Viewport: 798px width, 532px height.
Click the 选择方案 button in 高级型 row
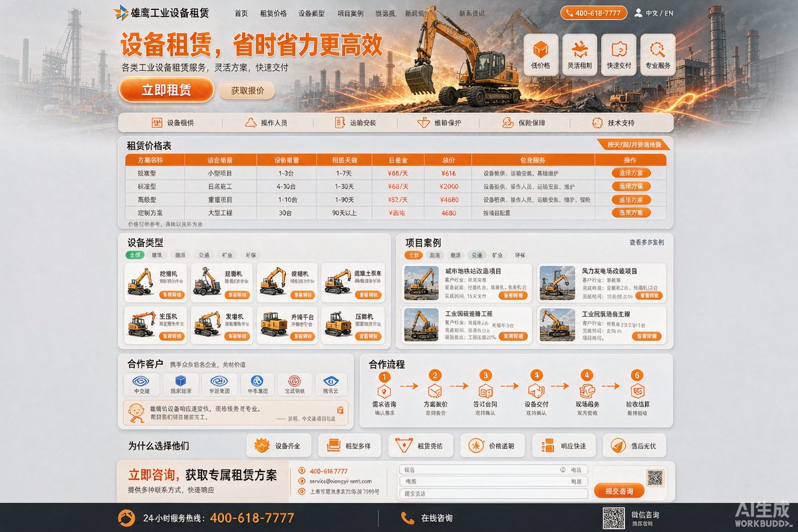(x=630, y=199)
